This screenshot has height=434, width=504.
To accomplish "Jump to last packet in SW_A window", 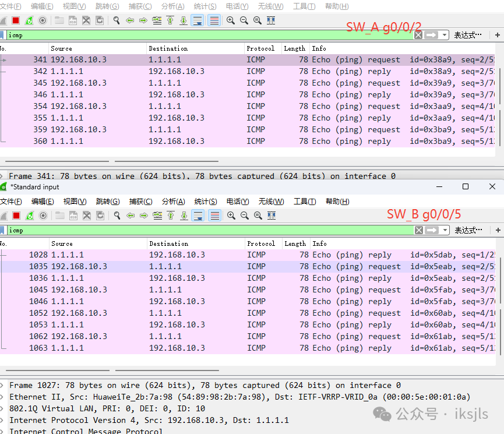I will click(x=184, y=20).
